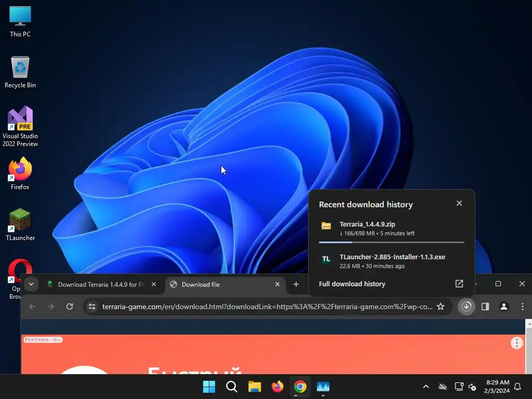Go back in Chrome
This screenshot has height=399, width=532.
[x=32, y=307]
